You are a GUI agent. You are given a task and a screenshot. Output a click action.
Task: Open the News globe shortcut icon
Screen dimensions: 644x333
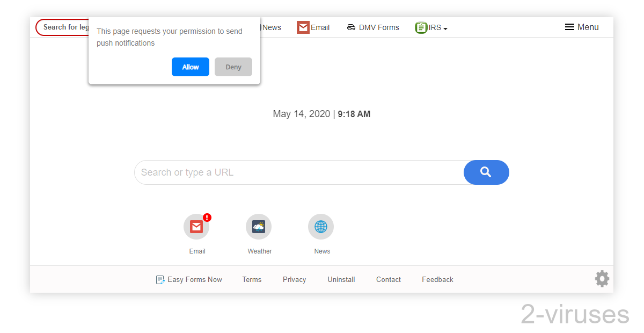[x=320, y=226]
